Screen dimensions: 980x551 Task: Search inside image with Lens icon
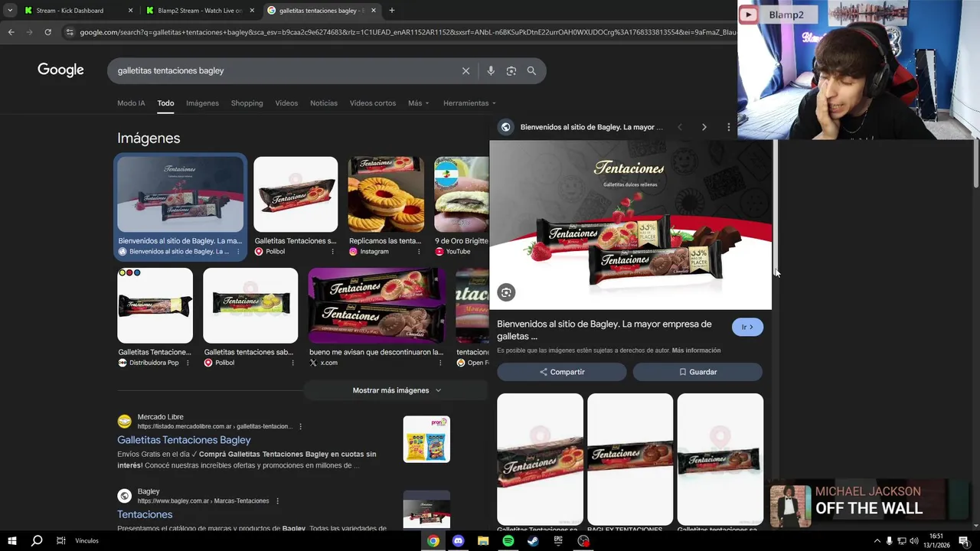506,292
